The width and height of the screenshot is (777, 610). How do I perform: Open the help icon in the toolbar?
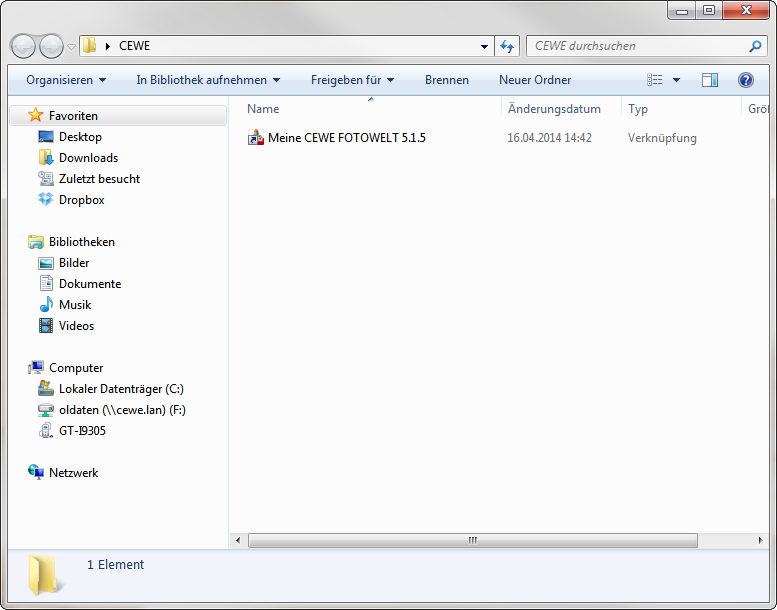click(745, 80)
